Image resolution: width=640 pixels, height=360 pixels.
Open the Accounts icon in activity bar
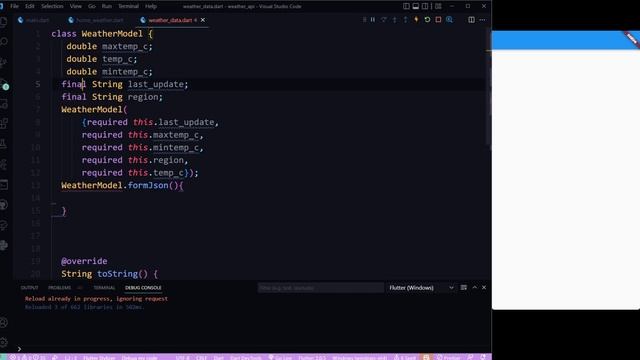[4, 322]
